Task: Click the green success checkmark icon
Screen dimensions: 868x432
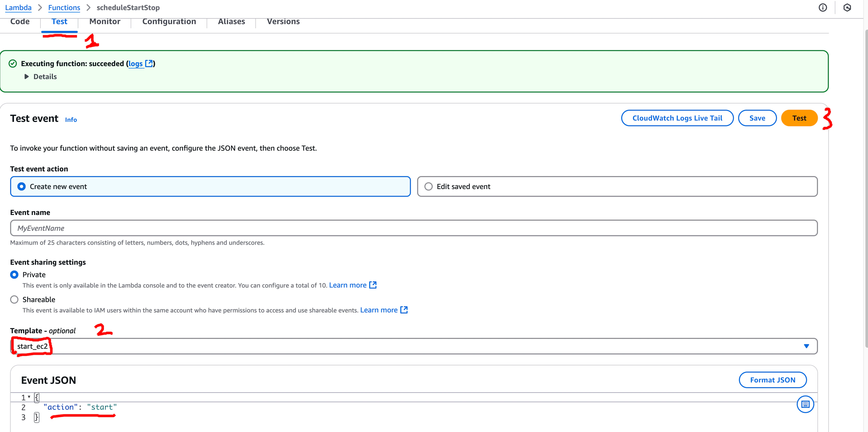Action: (x=13, y=64)
